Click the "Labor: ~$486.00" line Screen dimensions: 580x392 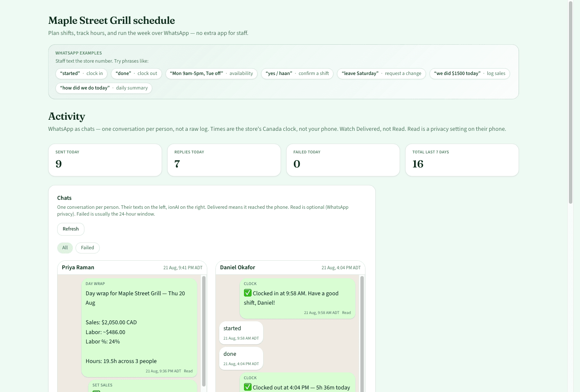(105, 332)
